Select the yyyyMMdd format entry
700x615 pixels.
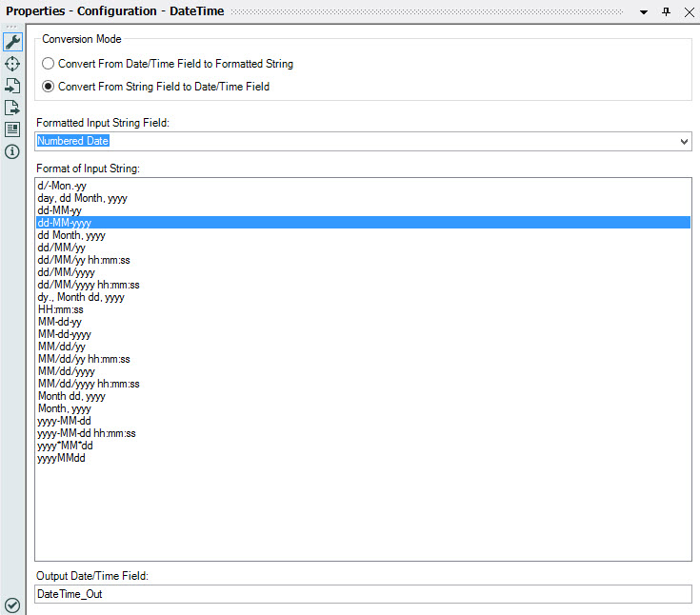click(x=62, y=458)
